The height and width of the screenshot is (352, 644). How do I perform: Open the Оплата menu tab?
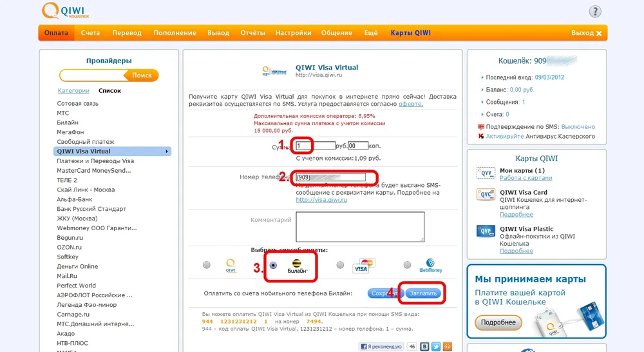click(x=56, y=33)
